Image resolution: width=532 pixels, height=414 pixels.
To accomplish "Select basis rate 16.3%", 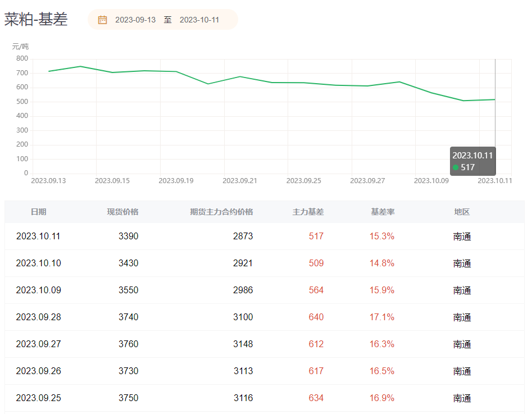I will tap(381, 344).
